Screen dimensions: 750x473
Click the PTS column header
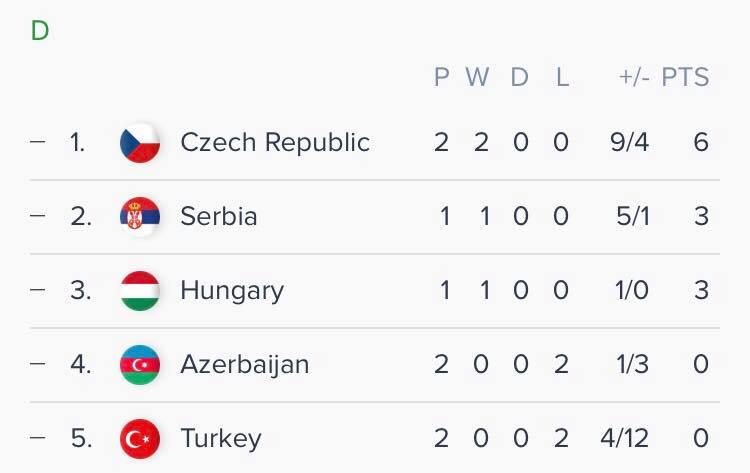coord(685,78)
